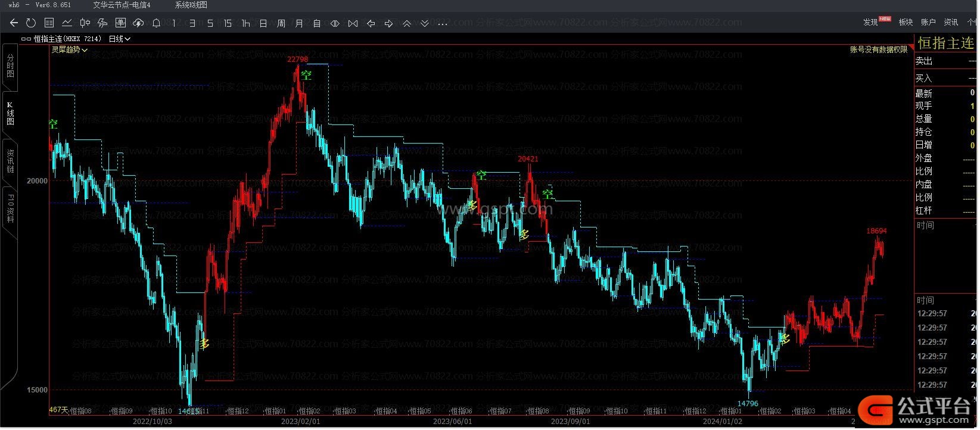Screen dimensions: 980x430
Task: Switch to the 分时图 side tab
Action: click(10, 66)
